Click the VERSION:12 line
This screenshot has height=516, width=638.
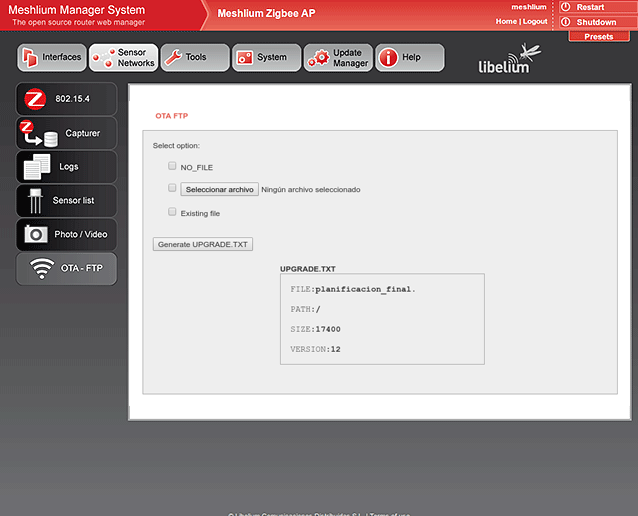coord(315,349)
